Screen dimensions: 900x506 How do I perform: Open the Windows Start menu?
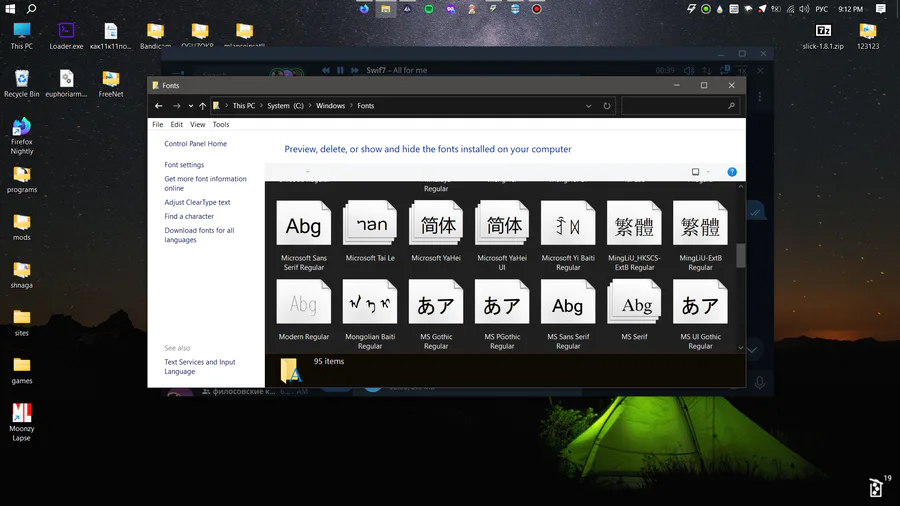[x=10, y=9]
